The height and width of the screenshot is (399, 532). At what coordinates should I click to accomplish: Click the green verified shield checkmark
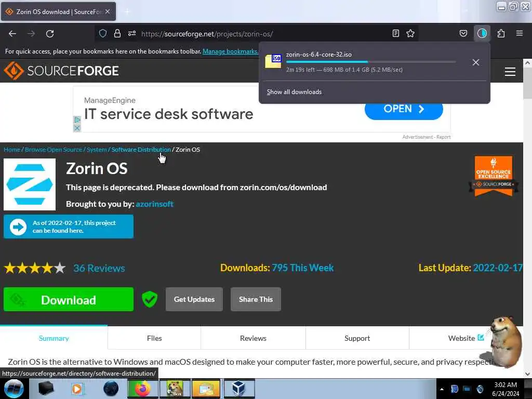(149, 299)
